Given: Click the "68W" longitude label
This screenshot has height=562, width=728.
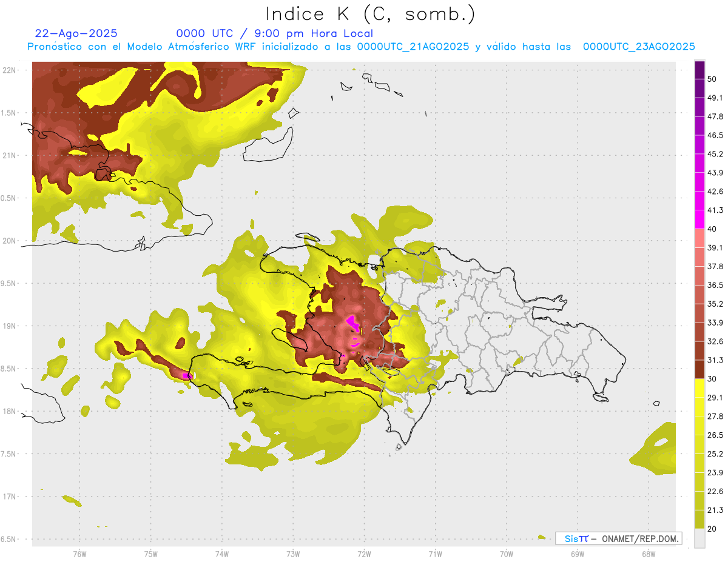Looking at the screenshot, I should click(648, 554).
